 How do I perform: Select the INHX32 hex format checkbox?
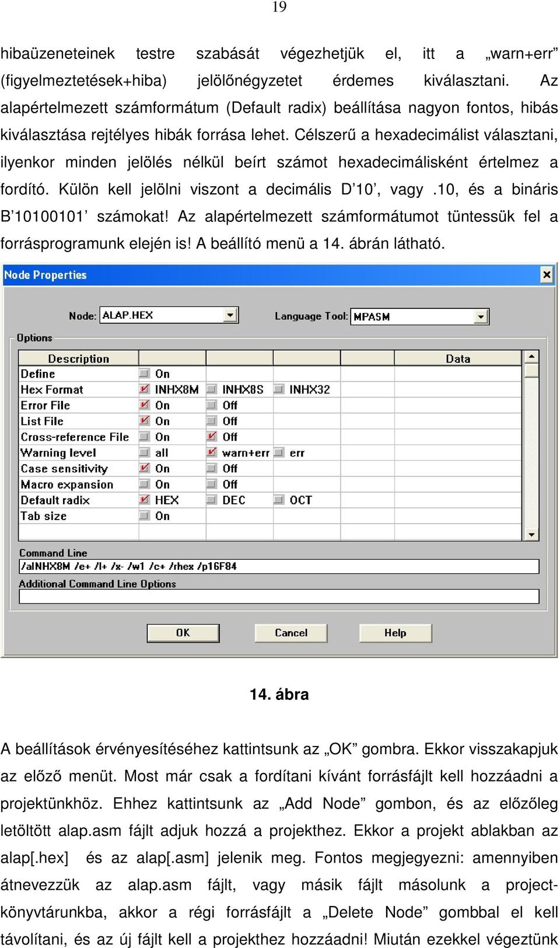pyautogui.click(x=279, y=389)
